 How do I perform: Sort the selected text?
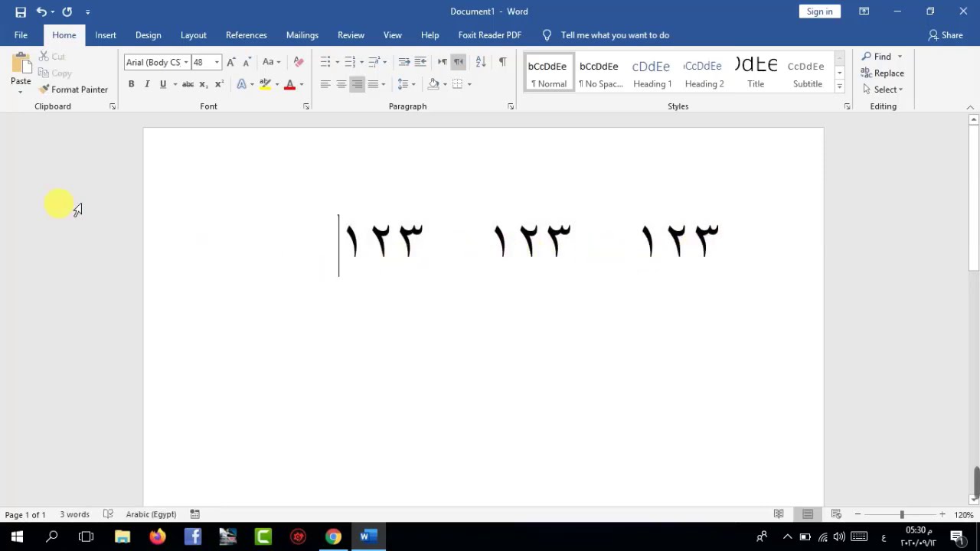[481, 62]
